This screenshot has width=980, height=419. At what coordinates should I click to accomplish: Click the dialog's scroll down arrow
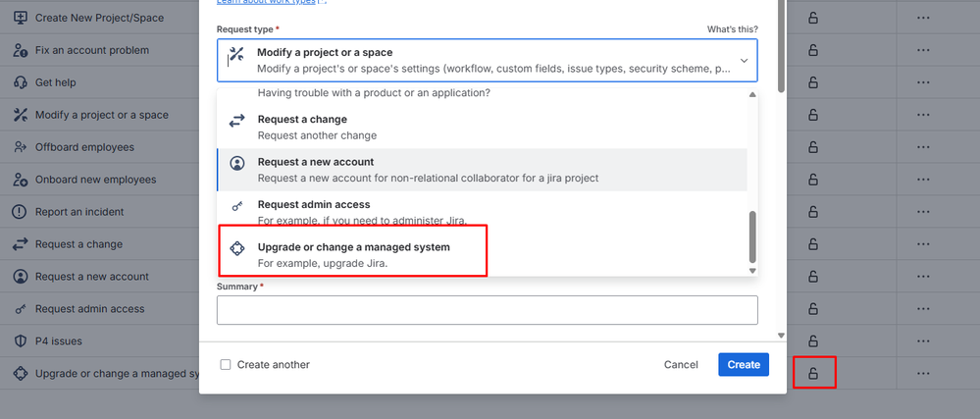click(781, 336)
